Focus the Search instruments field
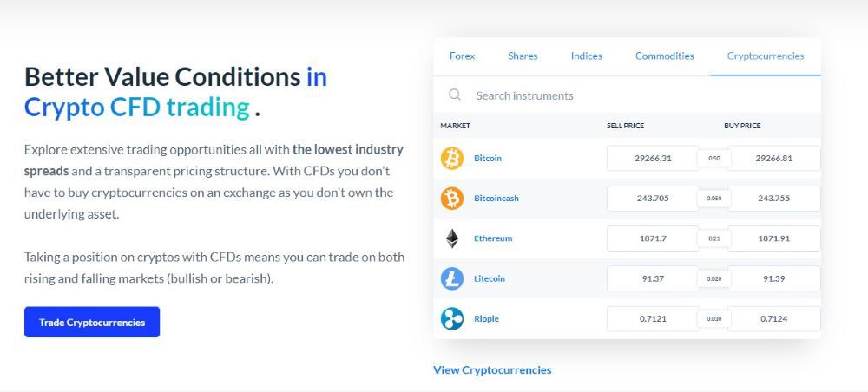 (608, 95)
